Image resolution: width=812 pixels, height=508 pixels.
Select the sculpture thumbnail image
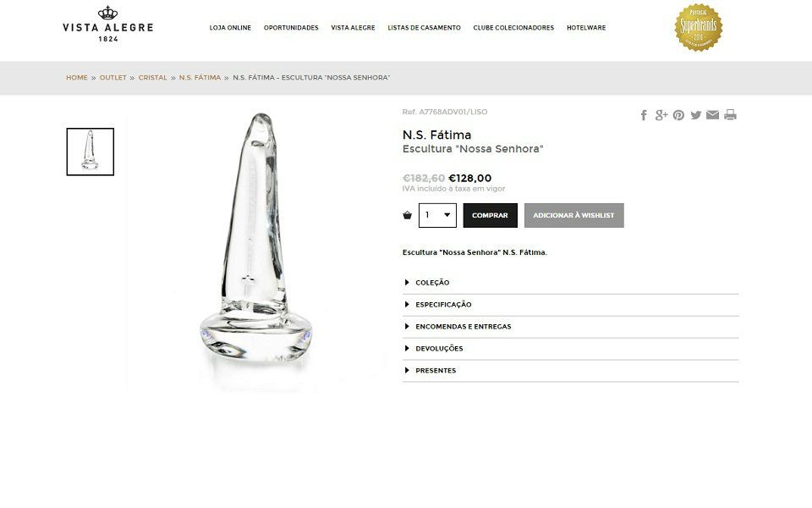pyautogui.click(x=91, y=152)
